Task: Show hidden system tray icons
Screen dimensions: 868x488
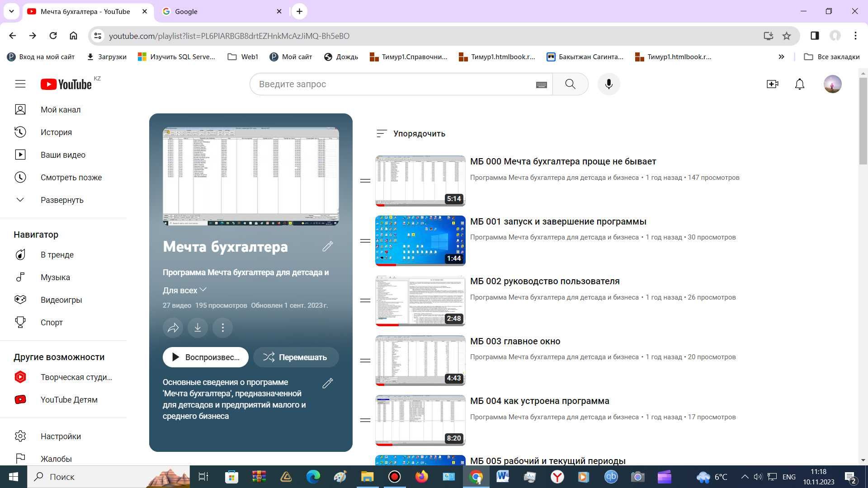Action: pos(745,477)
